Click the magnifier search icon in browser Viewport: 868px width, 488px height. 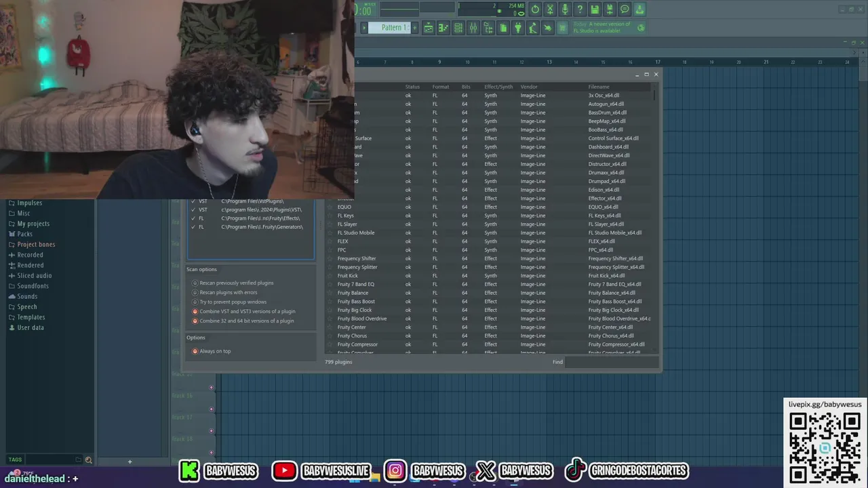(x=88, y=460)
